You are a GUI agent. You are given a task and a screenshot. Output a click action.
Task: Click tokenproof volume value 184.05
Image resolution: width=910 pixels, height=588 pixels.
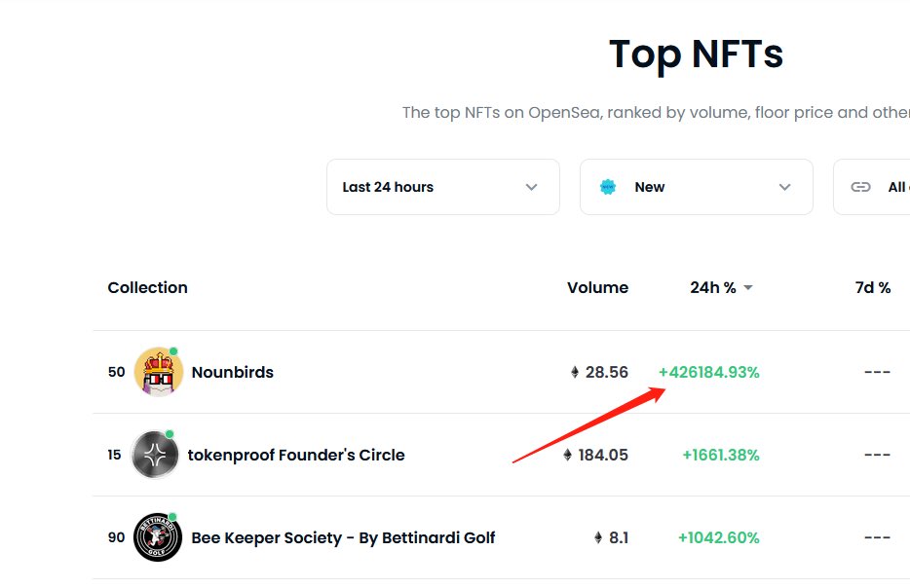pos(603,456)
